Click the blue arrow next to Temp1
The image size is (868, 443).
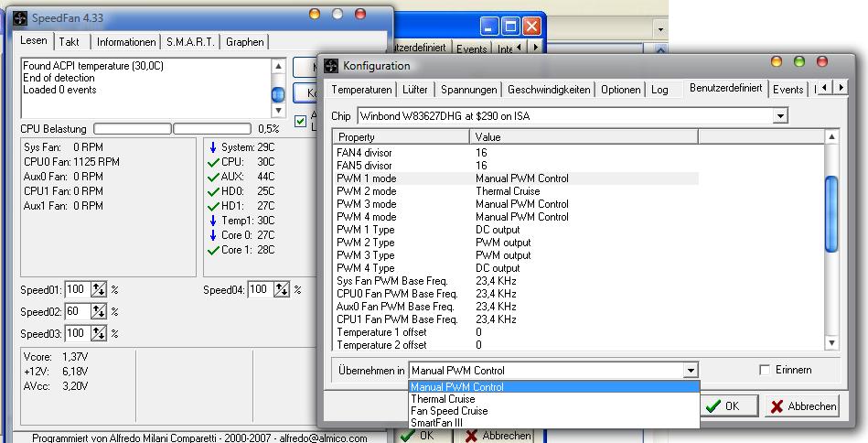click(x=213, y=221)
